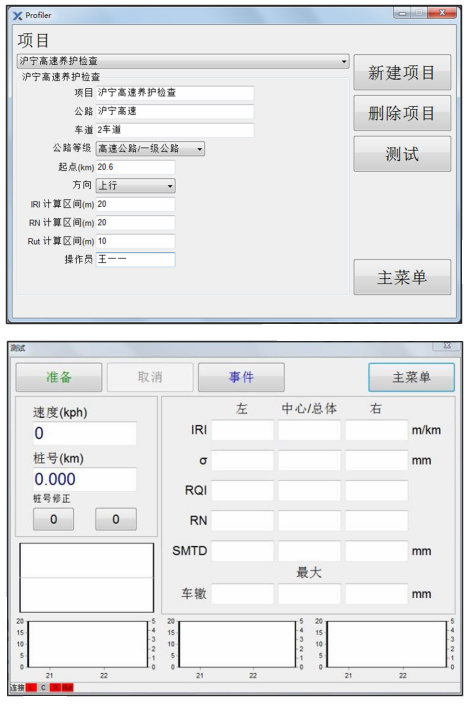Click the red L connection status indicator
466x704 pixels.
pyautogui.click(x=31, y=687)
